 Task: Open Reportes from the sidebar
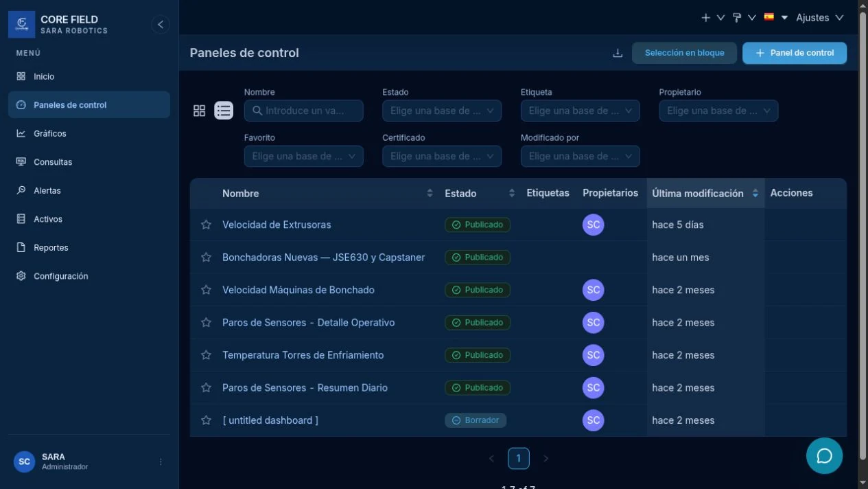[x=89, y=247]
